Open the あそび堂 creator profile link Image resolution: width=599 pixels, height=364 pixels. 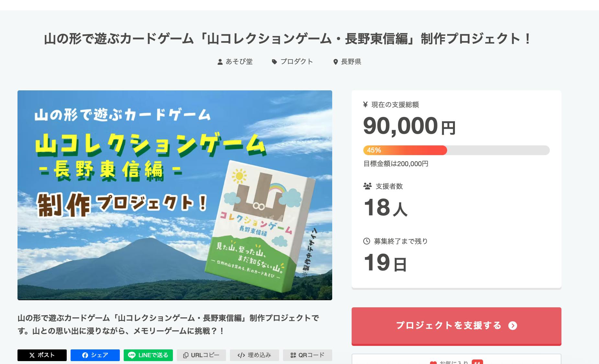tap(239, 62)
